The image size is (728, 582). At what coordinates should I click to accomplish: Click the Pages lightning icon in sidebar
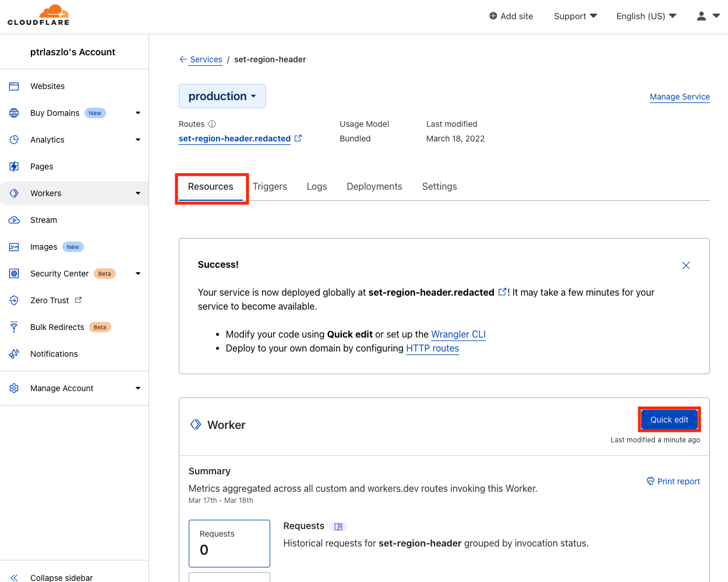click(14, 166)
